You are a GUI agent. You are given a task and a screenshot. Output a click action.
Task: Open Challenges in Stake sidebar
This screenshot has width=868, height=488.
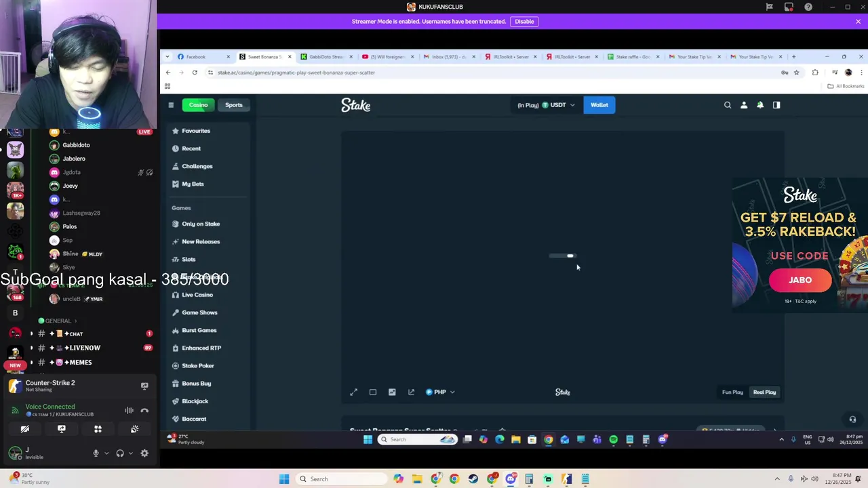197,166
